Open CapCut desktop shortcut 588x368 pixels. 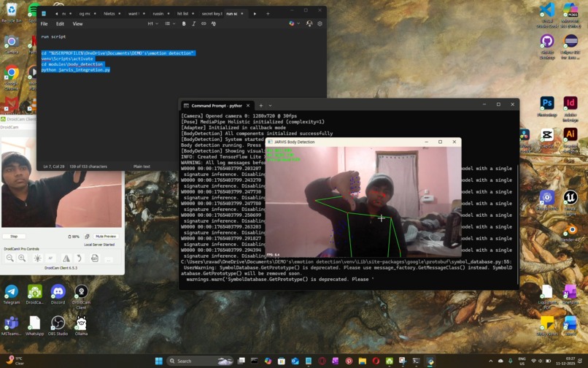(x=547, y=138)
